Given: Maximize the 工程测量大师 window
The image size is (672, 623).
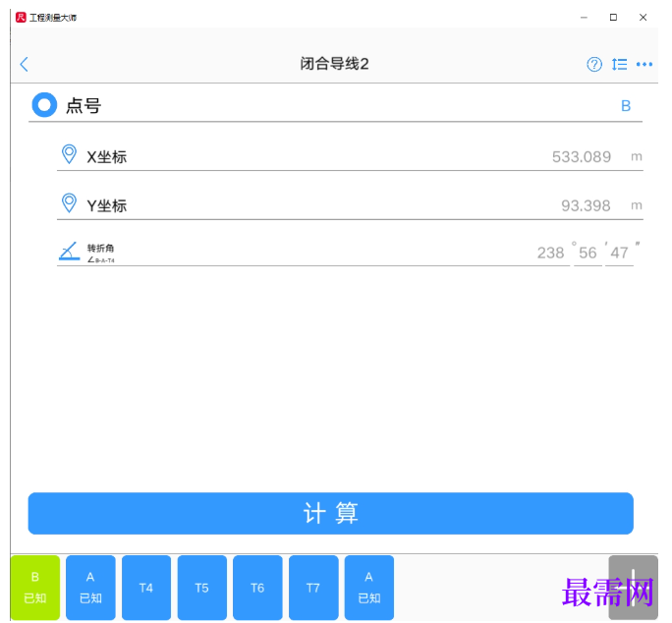Looking at the screenshot, I should (x=613, y=17).
